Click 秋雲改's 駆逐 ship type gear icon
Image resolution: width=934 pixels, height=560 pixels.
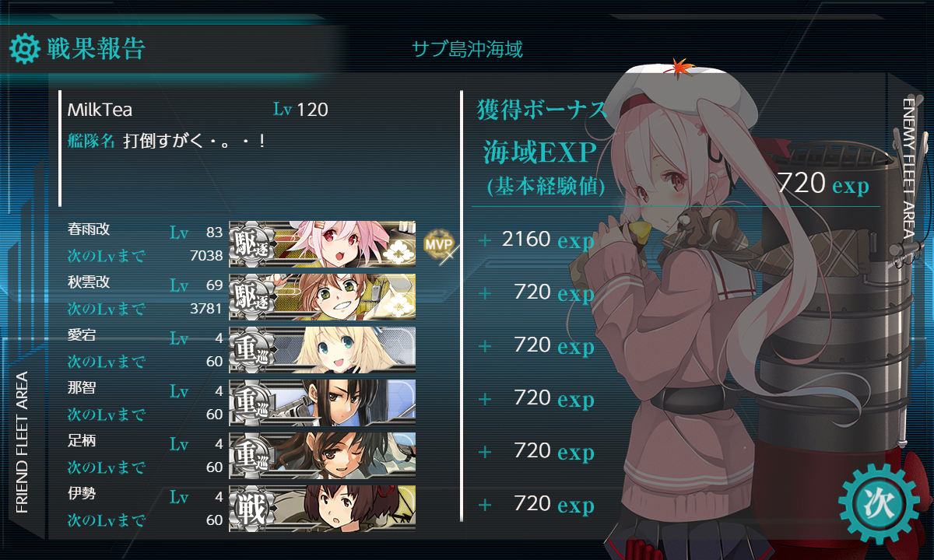pyautogui.click(x=250, y=298)
